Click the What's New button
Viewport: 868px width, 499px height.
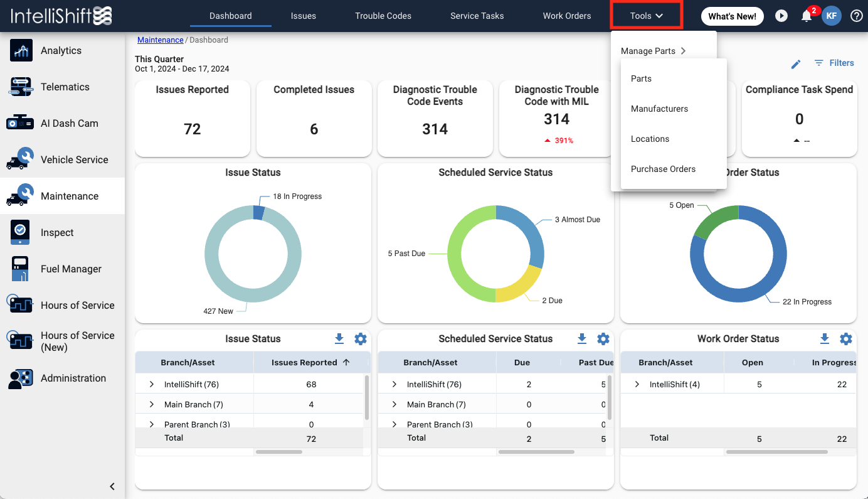tap(732, 16)
